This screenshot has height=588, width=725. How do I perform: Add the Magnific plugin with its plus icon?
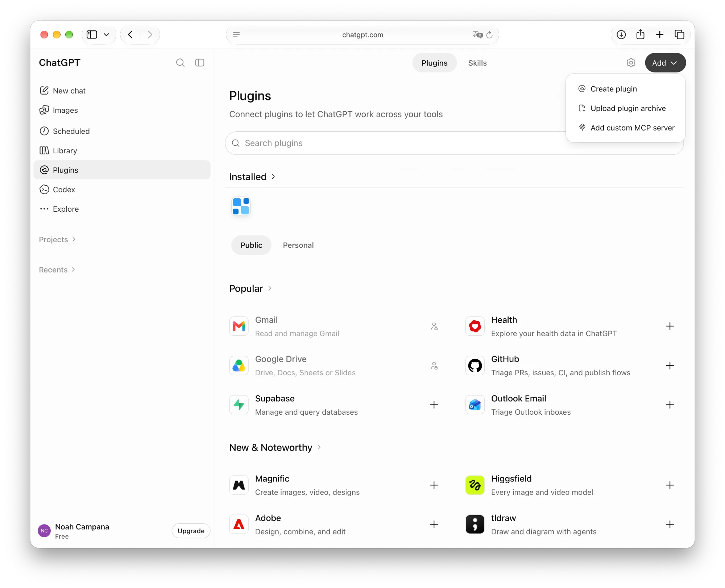tap(434, 485)
